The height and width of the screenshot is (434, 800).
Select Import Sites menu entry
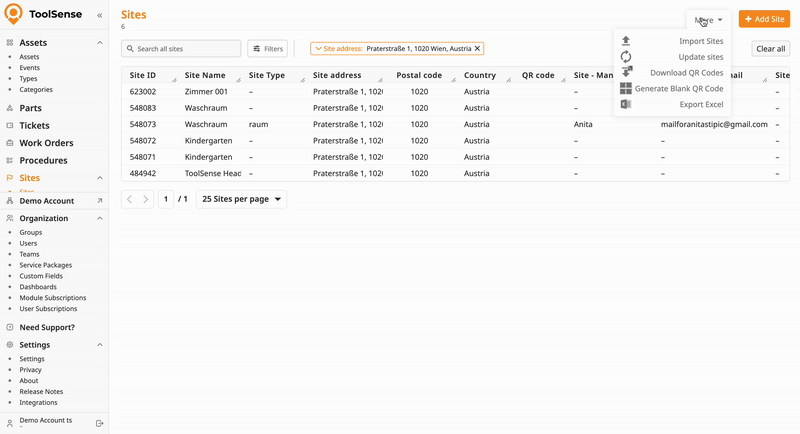(672, 41)
